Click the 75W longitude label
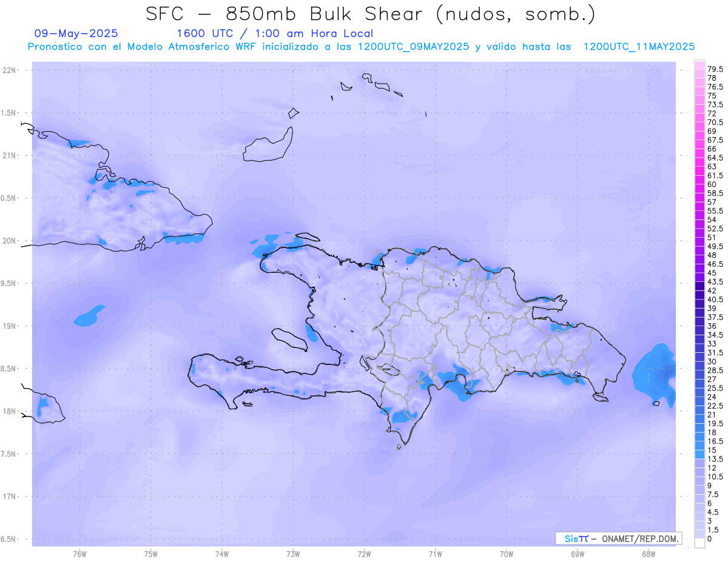Viewport: 728px width, 562px height. coord(151,554)
